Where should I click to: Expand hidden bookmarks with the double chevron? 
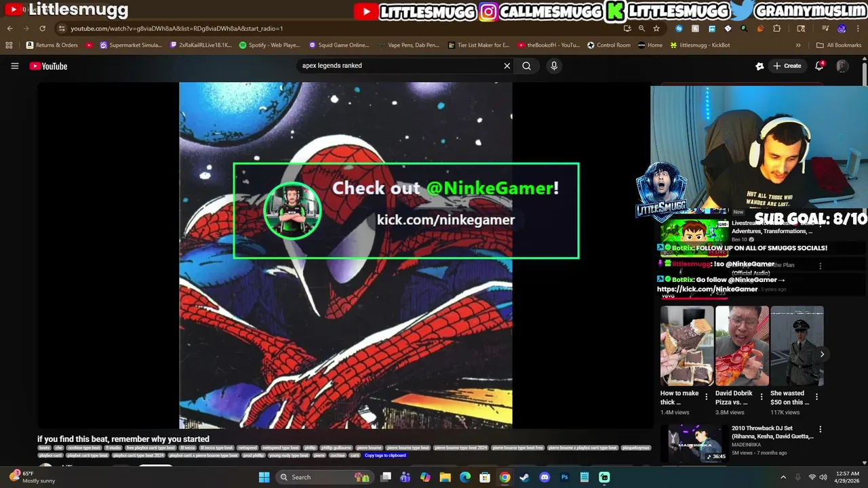point(798,45)
